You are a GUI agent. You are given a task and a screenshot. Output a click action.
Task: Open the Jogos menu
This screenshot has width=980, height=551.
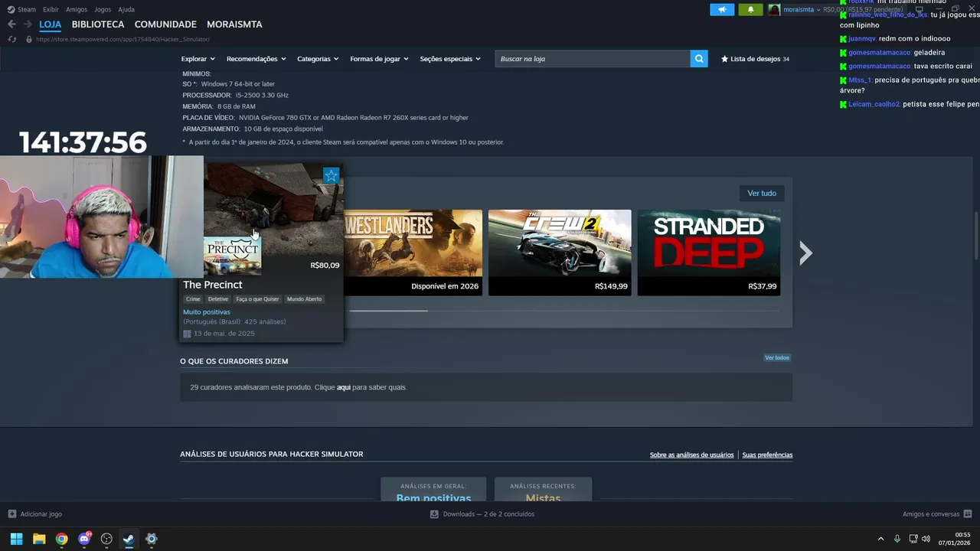click(103, 9)
